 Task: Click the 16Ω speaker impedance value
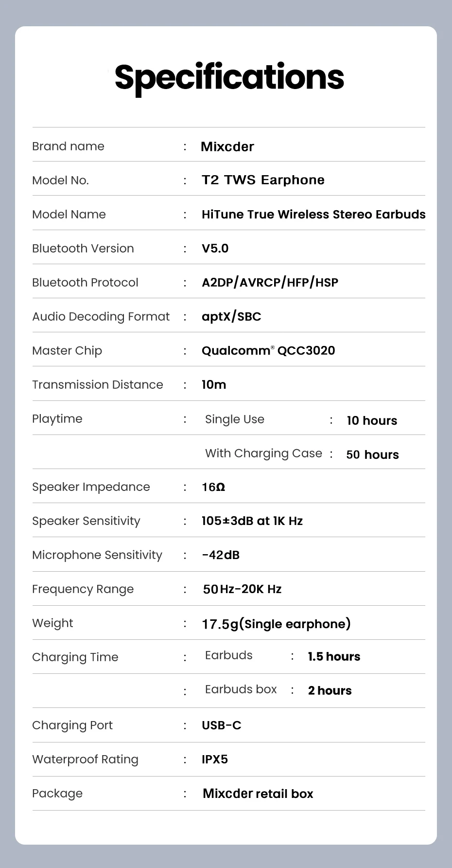click(x=213, y=487)
